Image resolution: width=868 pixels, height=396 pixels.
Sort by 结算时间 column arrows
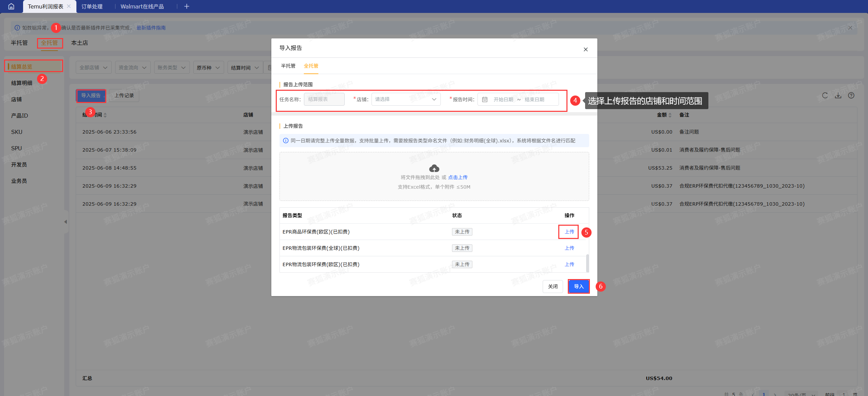click(x=105, y=115)
